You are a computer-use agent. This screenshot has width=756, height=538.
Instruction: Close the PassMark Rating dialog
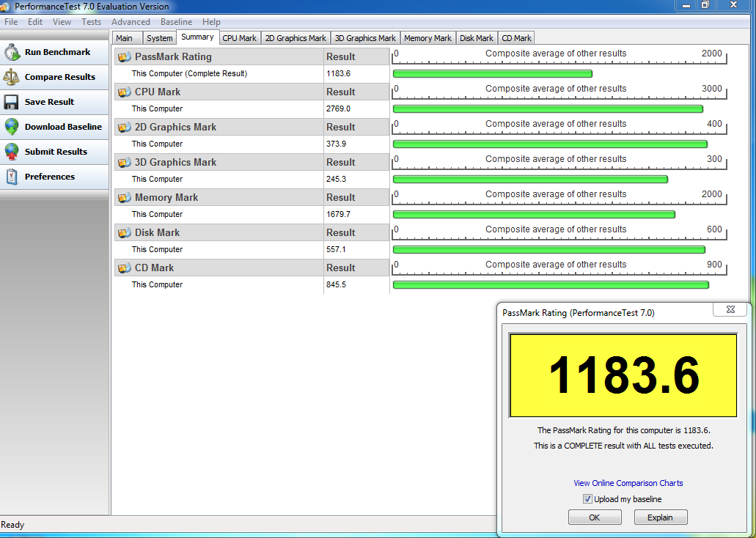(730, 310)
